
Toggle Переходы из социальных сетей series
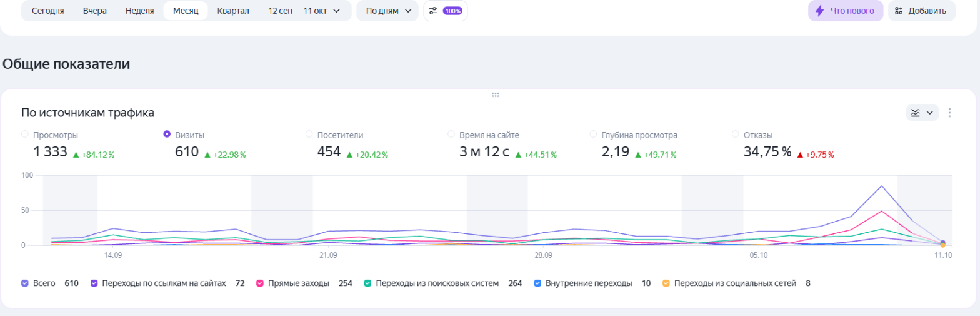click(x=666, y=283)
